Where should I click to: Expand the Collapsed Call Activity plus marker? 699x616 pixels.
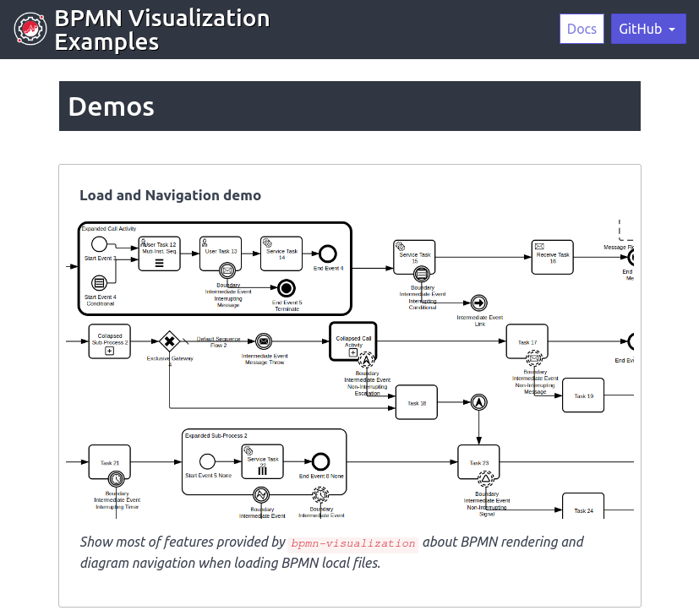point(353,352)
